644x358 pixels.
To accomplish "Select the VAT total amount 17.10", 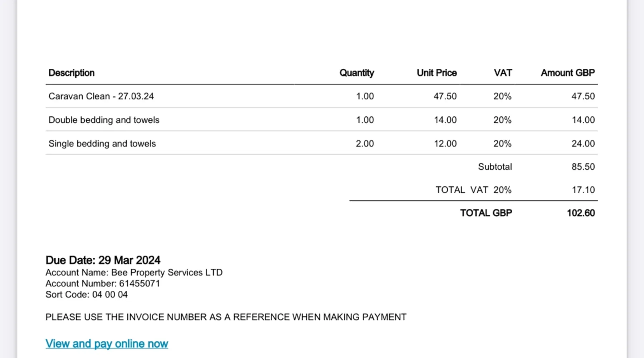I will (583, 190).
